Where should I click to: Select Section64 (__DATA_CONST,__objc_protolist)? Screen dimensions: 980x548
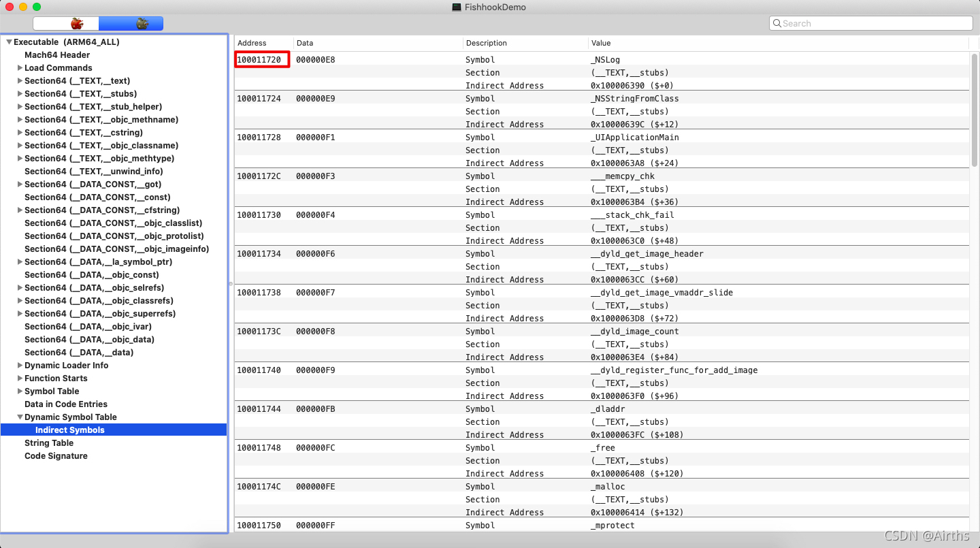pos(114,236)
